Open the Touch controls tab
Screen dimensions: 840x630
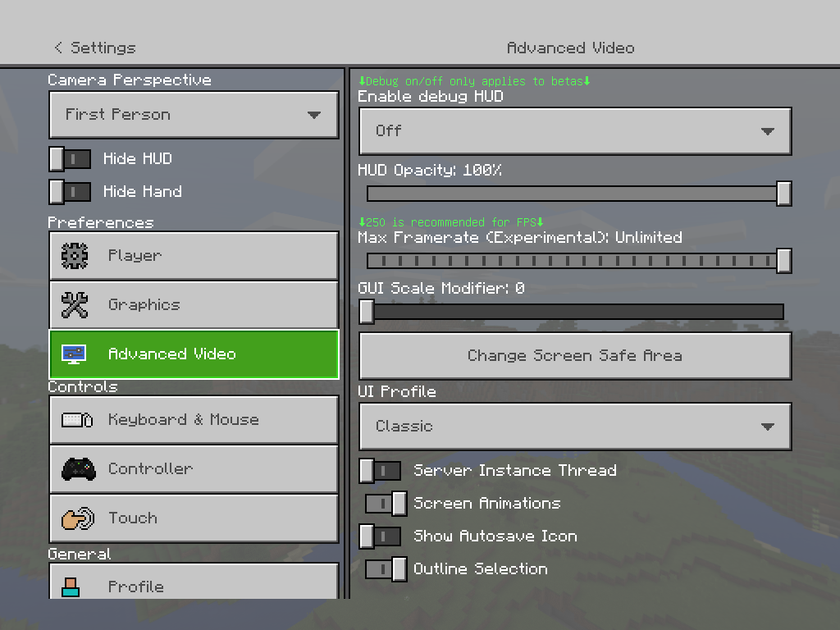tap(194, 518)
